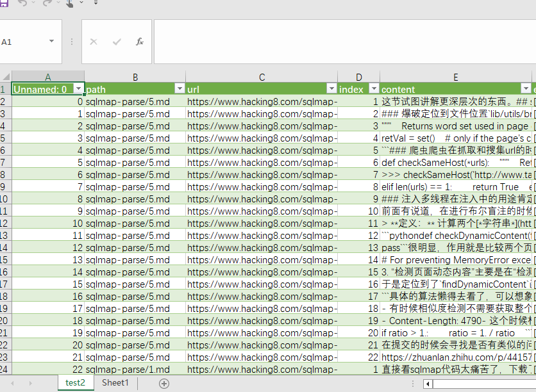Click content cell 'if ratio > 1.:'
536x392 pixels.
(x=456, y=332)
